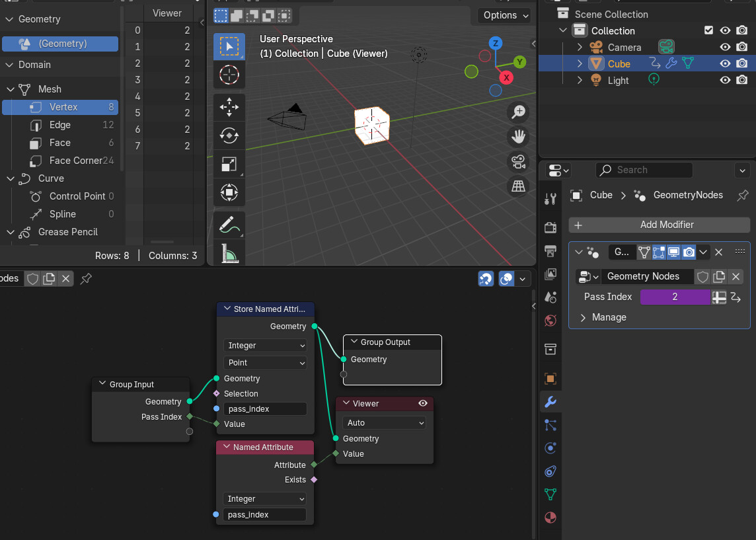Select the Select Box tool in viewport toolbar
This screenshot has height=540, width=756.
[229, 46]
